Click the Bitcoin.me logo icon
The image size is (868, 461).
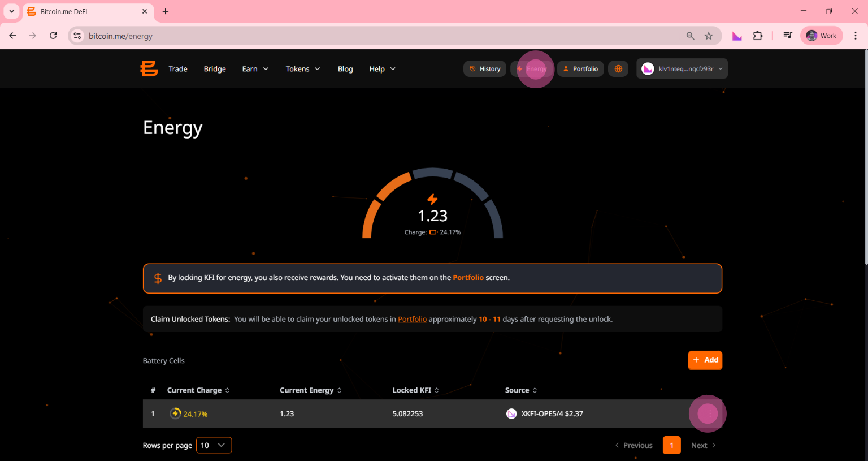[x=149, y=69]
